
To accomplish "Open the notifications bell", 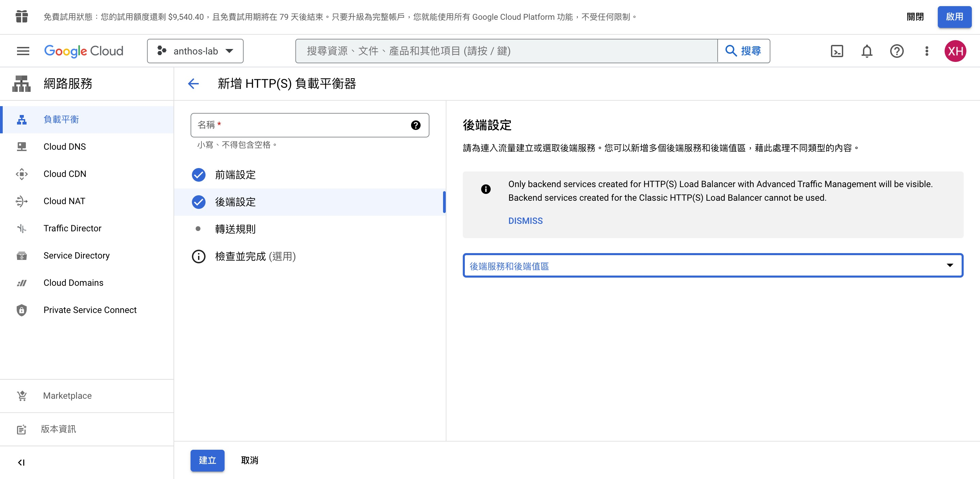I will click(867, 51).
